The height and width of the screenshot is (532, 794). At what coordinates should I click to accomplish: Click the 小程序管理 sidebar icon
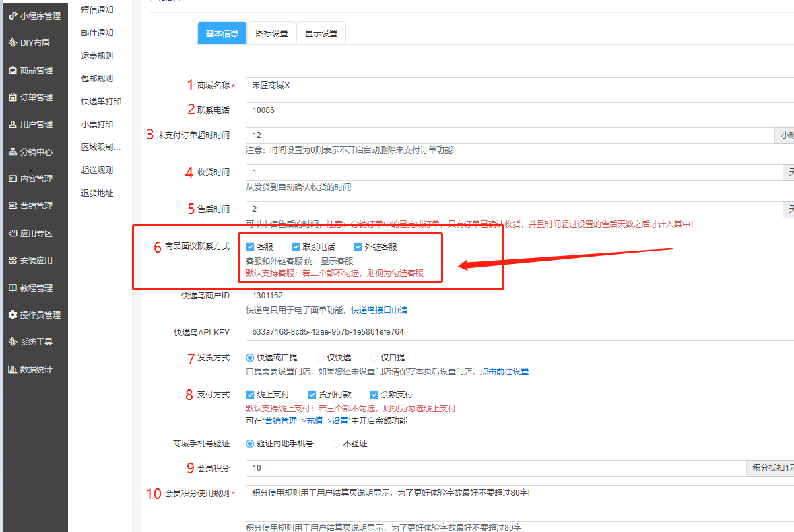(x=13, y=15)
